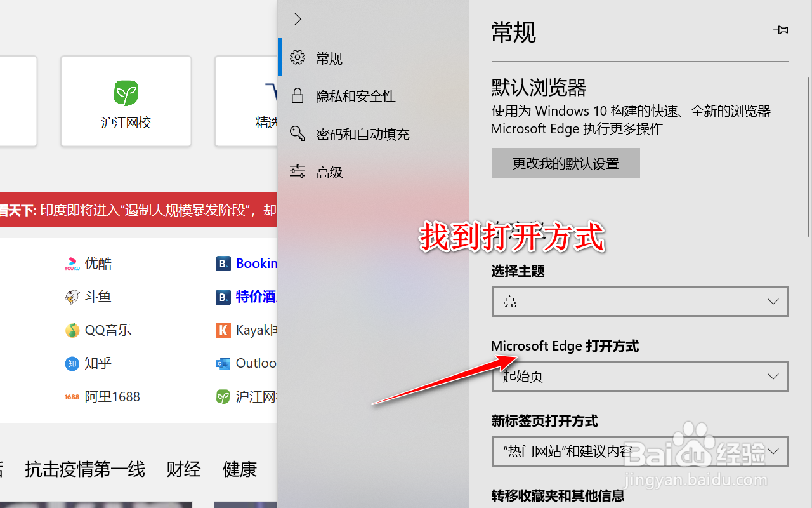Click the 转移收藏夹和其他信息 heading

click(558, 496)
